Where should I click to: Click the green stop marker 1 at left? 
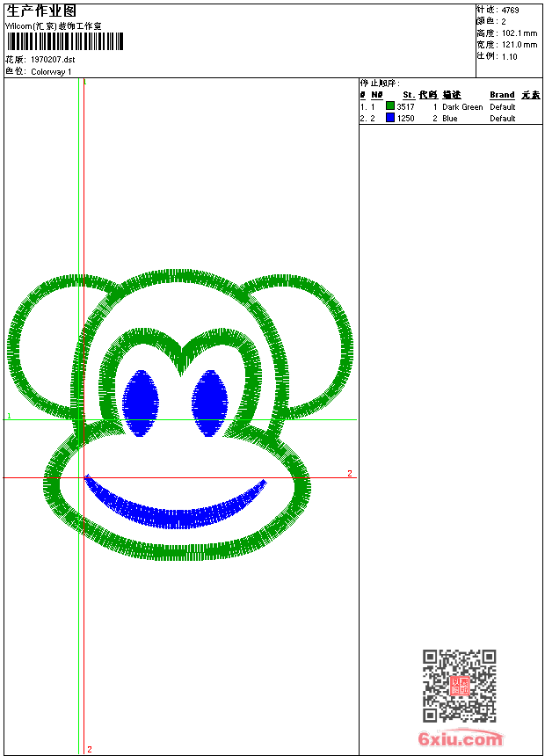click(x=9, y=415)
